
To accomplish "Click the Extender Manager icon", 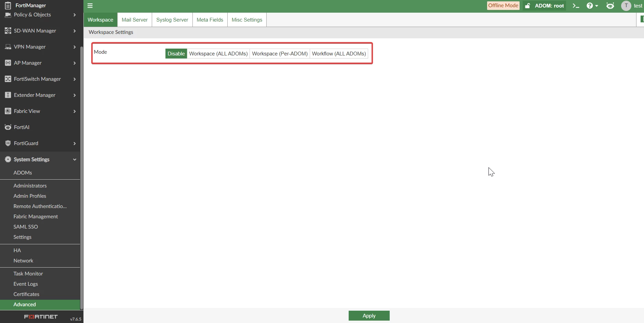I will (8, 95).
